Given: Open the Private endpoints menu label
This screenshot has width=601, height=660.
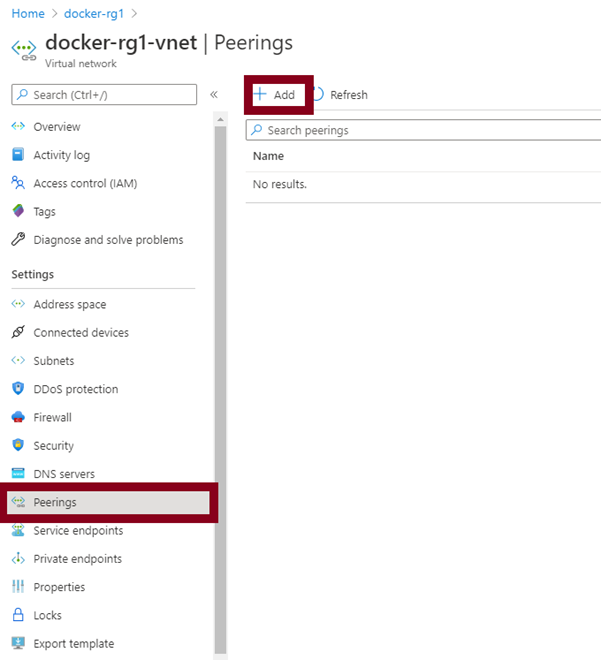Looking at the screenshot, I should [77, 559].
